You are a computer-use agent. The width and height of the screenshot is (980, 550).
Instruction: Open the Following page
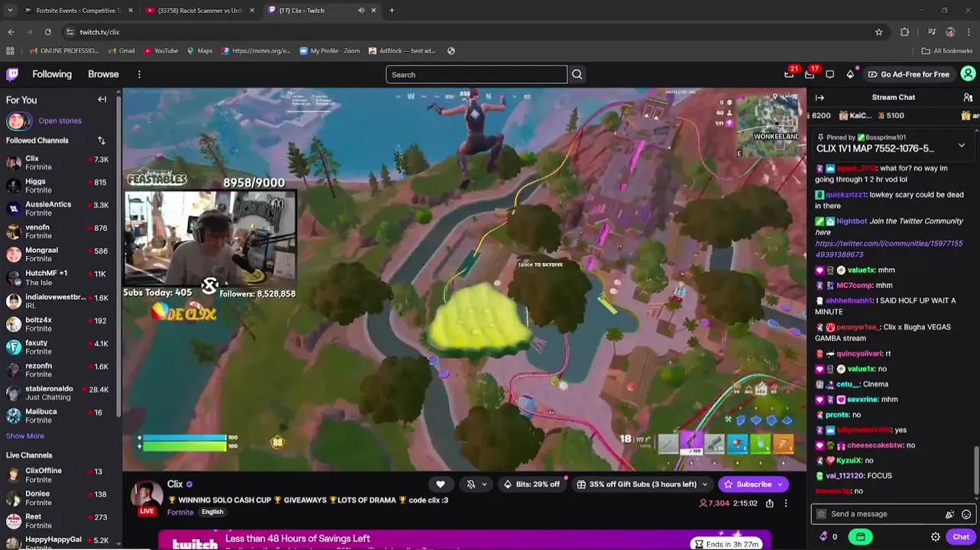[x=52, y=74]
